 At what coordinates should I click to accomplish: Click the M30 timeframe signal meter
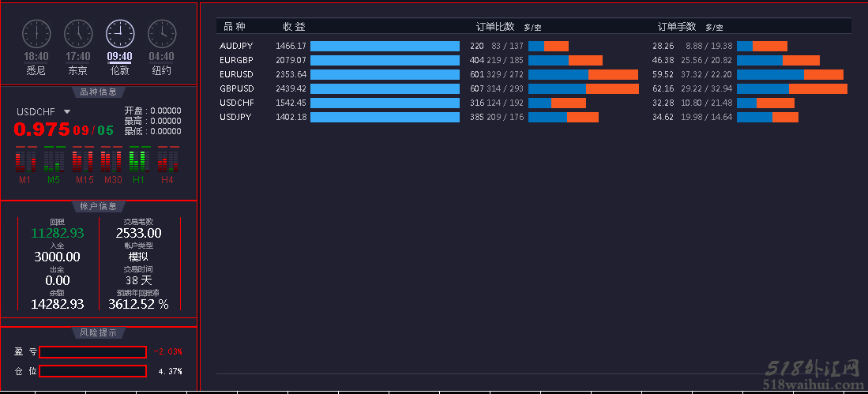click(x=112, y=160)
